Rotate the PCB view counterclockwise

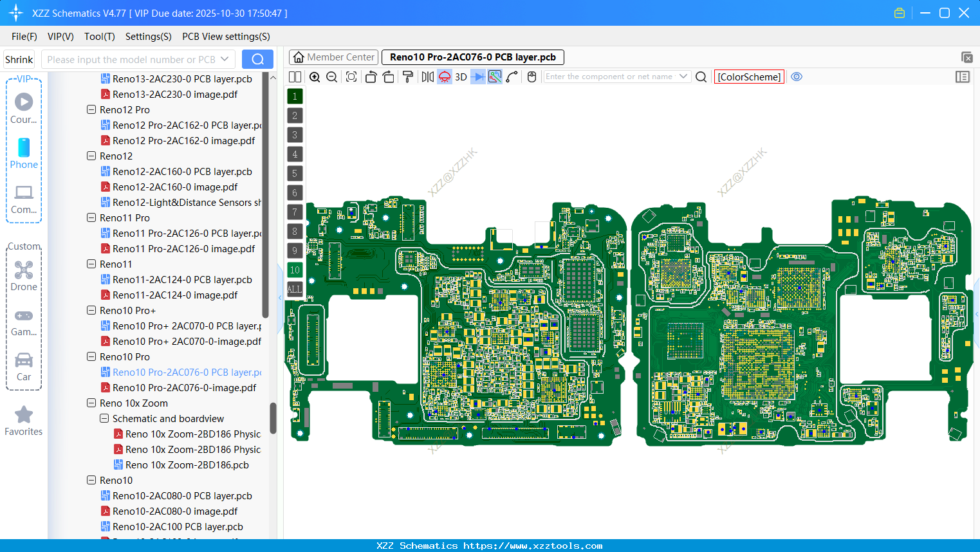coord(371,77)
